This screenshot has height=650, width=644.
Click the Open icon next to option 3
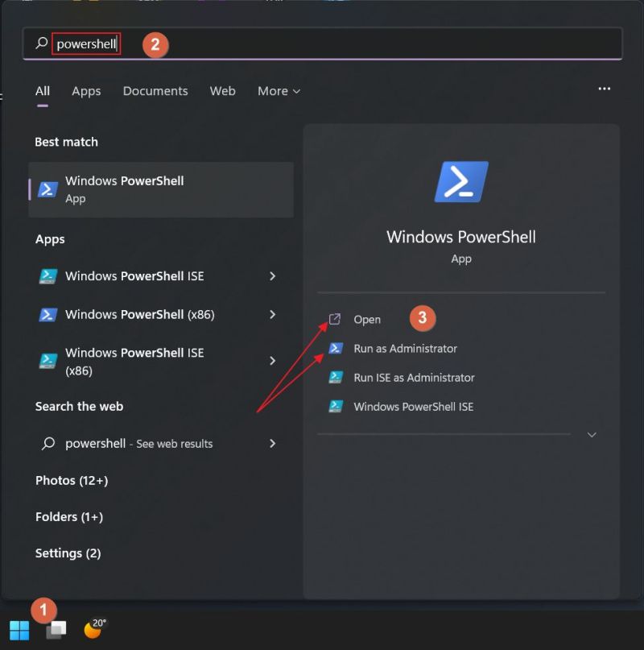(334, 319)
